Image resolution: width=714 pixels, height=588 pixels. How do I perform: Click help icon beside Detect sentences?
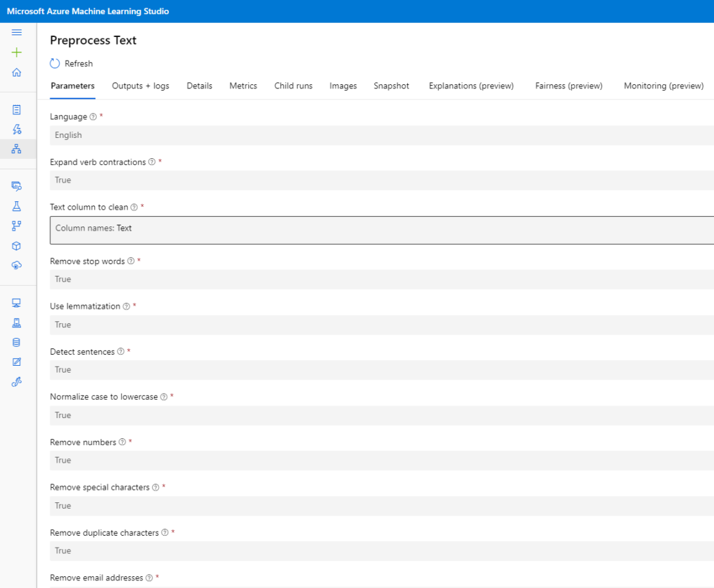121,352
